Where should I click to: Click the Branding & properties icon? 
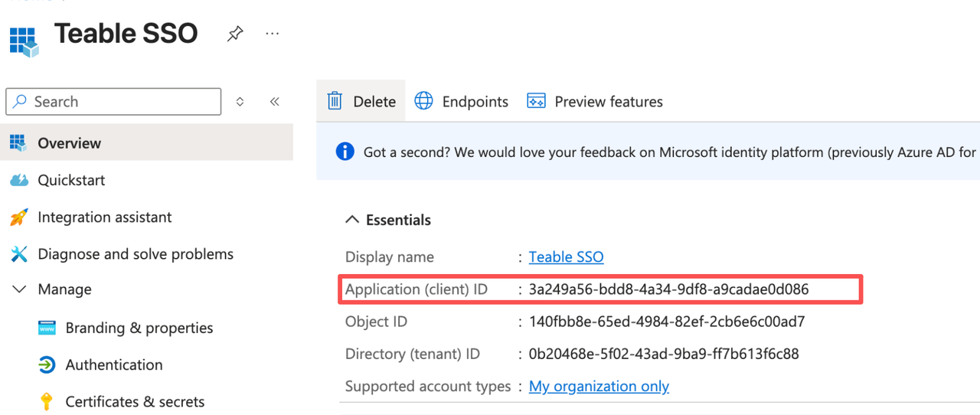click(47, 328)
